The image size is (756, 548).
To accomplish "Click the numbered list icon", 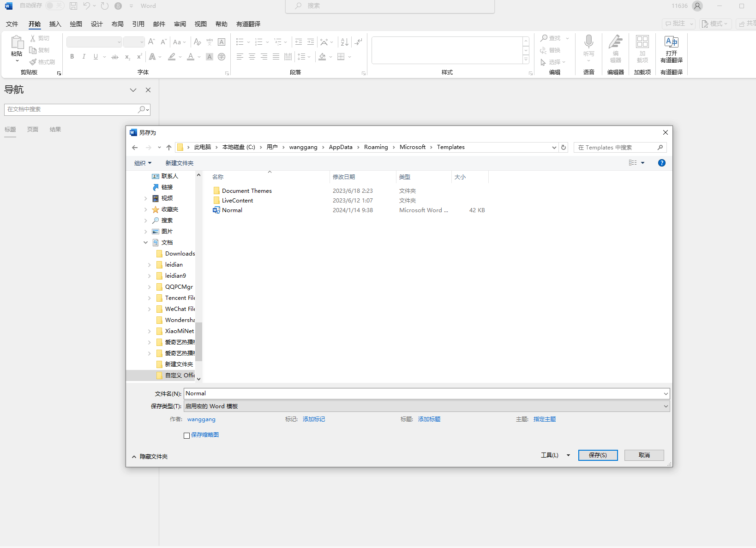I will coord(259,42).
